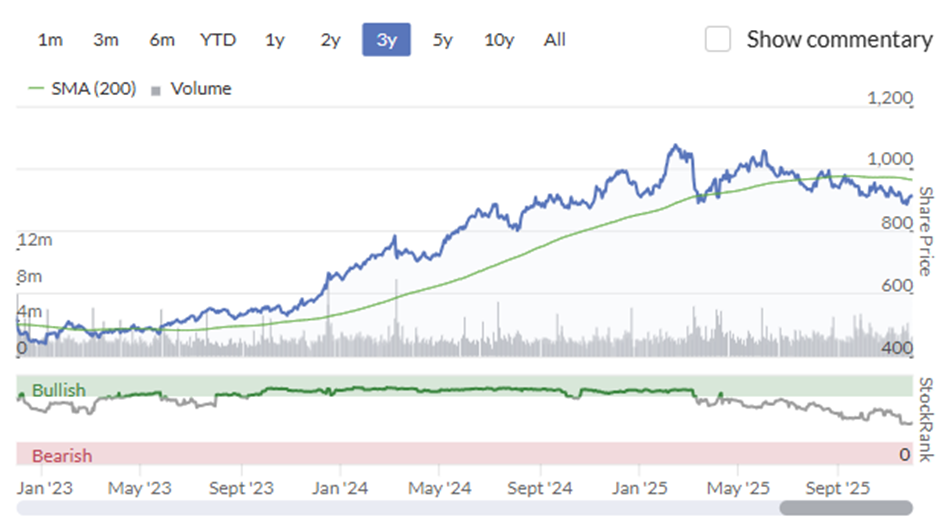Switch chart to 10y range
This screenshot has height=517, width=940.
[499, 40]
